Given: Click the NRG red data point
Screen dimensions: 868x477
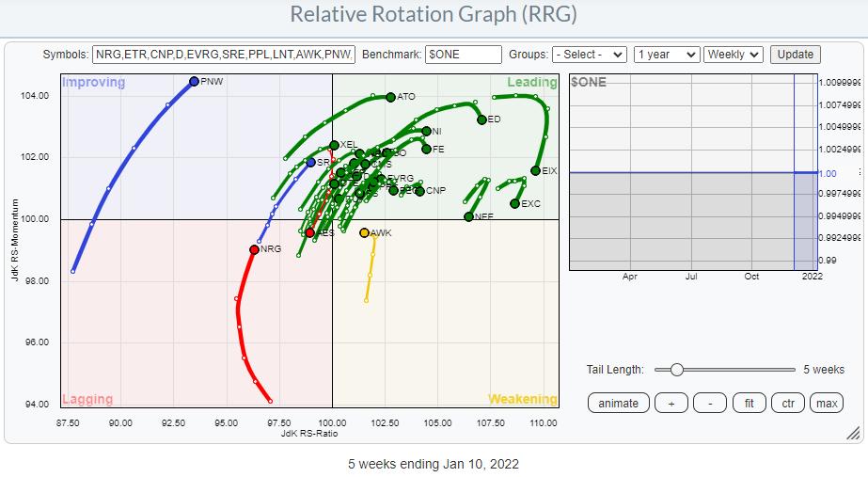Looking at the screenshot, I should [x=254, y=249].
